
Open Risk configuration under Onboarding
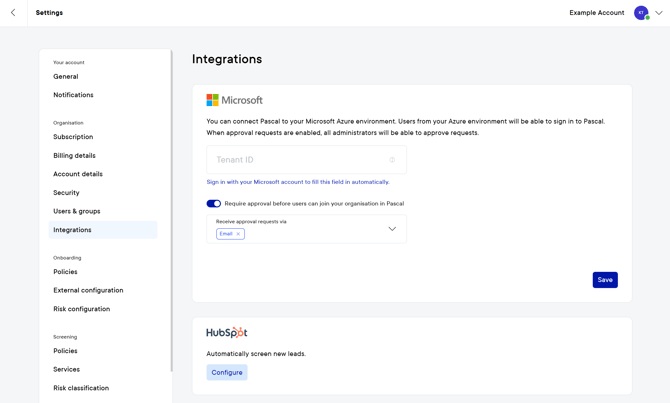click(82, 309)
